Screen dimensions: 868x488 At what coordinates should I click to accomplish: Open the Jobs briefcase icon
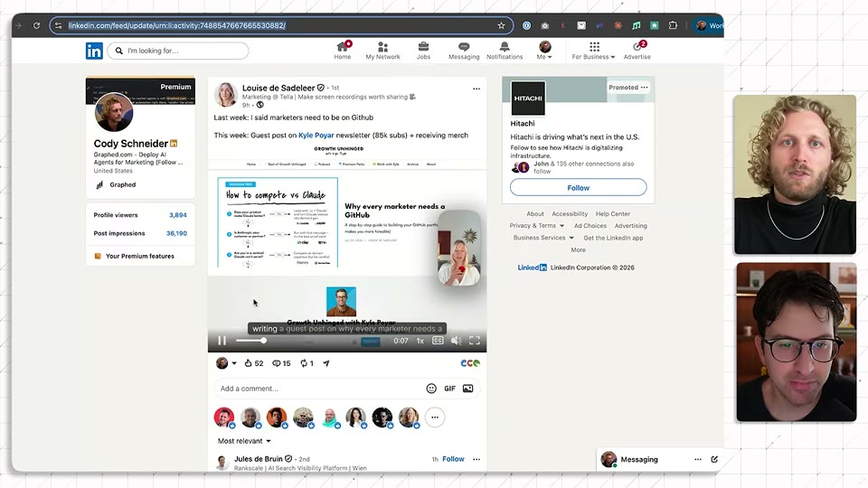tap(423, 47)
